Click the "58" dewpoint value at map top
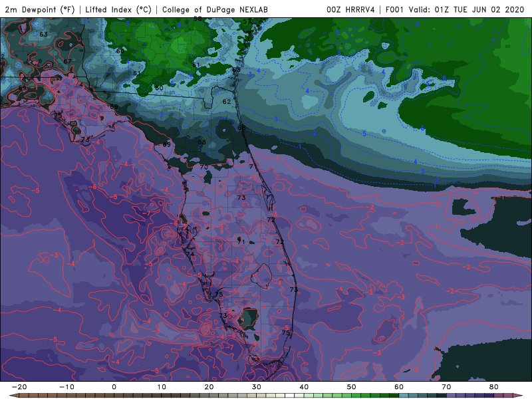The width and height of the screenshot is (532, 399). 198,19
